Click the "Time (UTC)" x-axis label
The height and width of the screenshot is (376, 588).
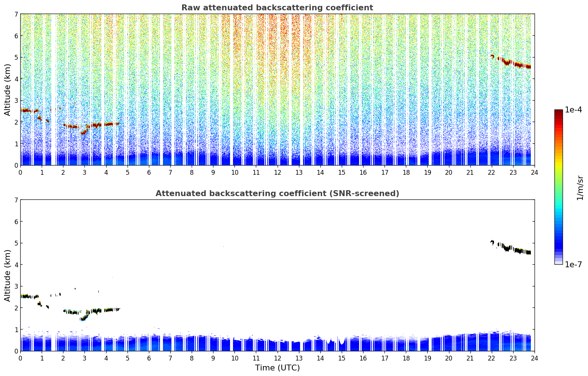(277, 368)
